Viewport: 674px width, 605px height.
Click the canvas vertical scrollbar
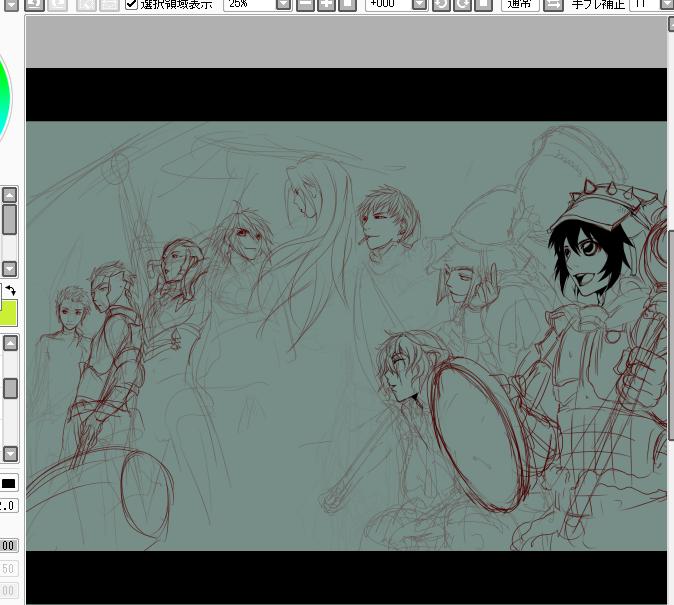671,335
